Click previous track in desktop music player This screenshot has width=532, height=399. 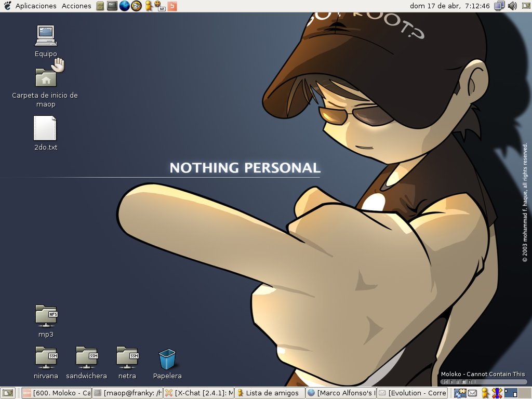[445, 382]
